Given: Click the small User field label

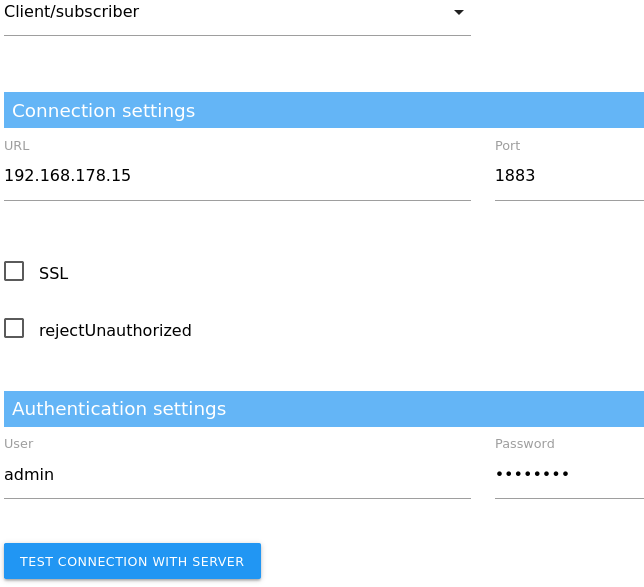Looking at the screenshot, I should pyautogui.click(x=19, y=444).
